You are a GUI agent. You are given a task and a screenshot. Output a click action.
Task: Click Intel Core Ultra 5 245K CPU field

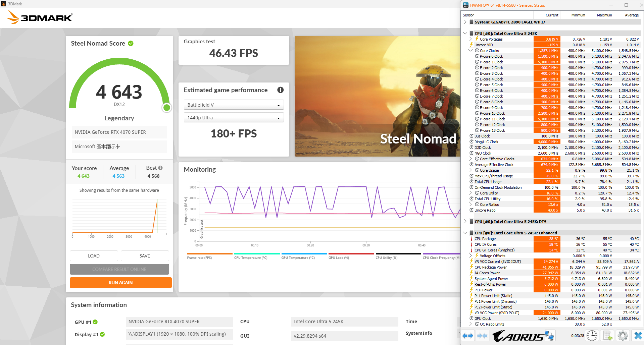pos(345,322)
